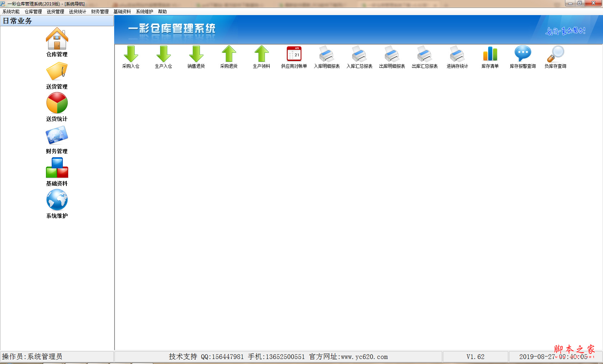Open the 基础资料 menu
Image resolution: width=603 pixels, height=364 pixels.
pyautogui.click(x=122, y=11)
